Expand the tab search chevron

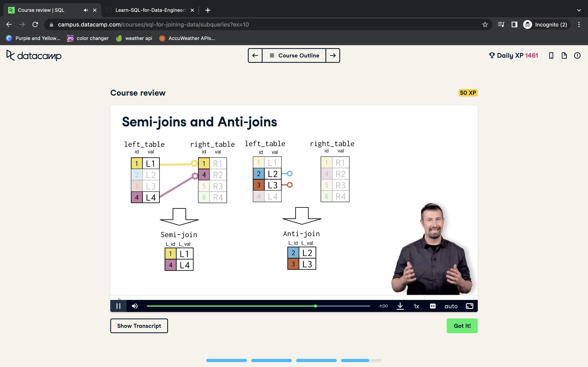tap(579, 10)
